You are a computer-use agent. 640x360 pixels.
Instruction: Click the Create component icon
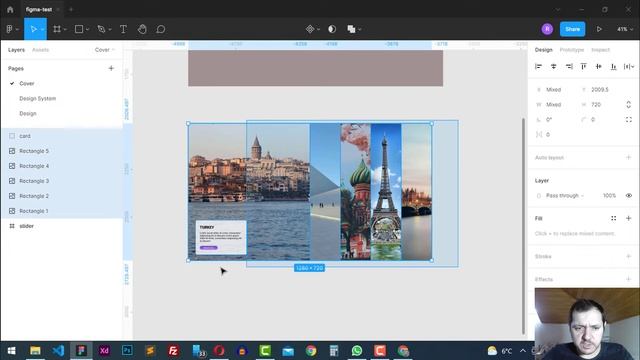click(310, 29)
